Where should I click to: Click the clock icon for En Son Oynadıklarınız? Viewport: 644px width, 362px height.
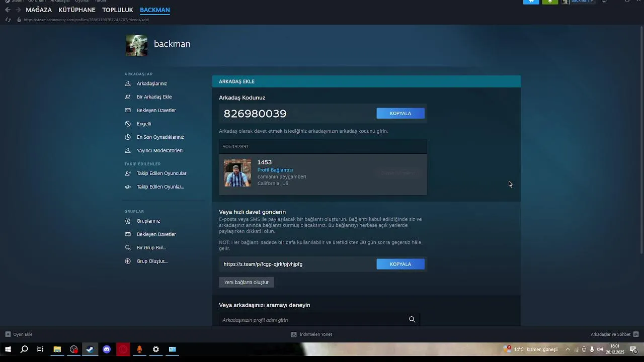[x=128, y=137]
